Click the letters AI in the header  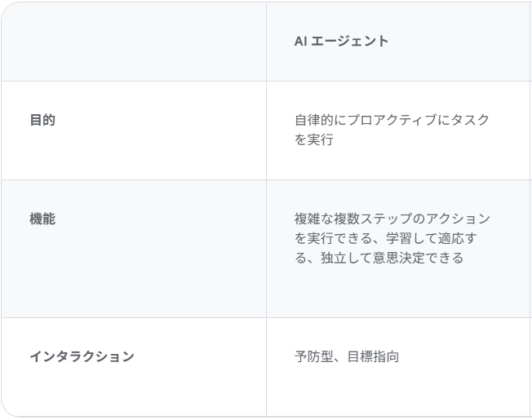[300, 42]
